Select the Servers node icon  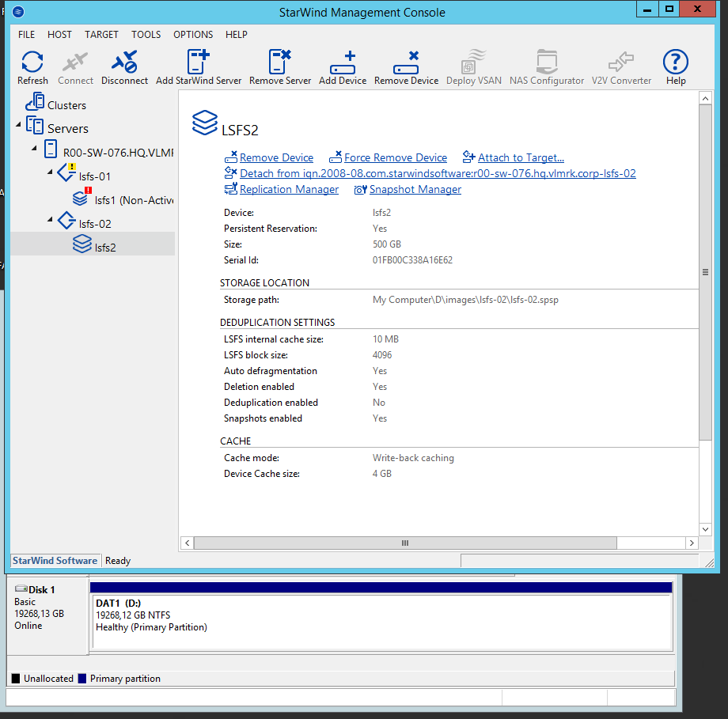pyautogui.click(x=35, y=125)
